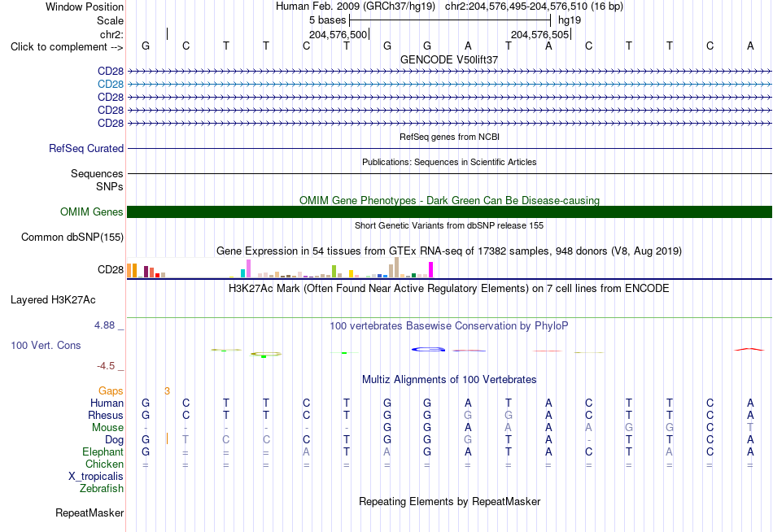This screenshot has width=773, height=532.
Task: Click the violet bar in GTEx expression chart
Action: [x=248, y=268]
